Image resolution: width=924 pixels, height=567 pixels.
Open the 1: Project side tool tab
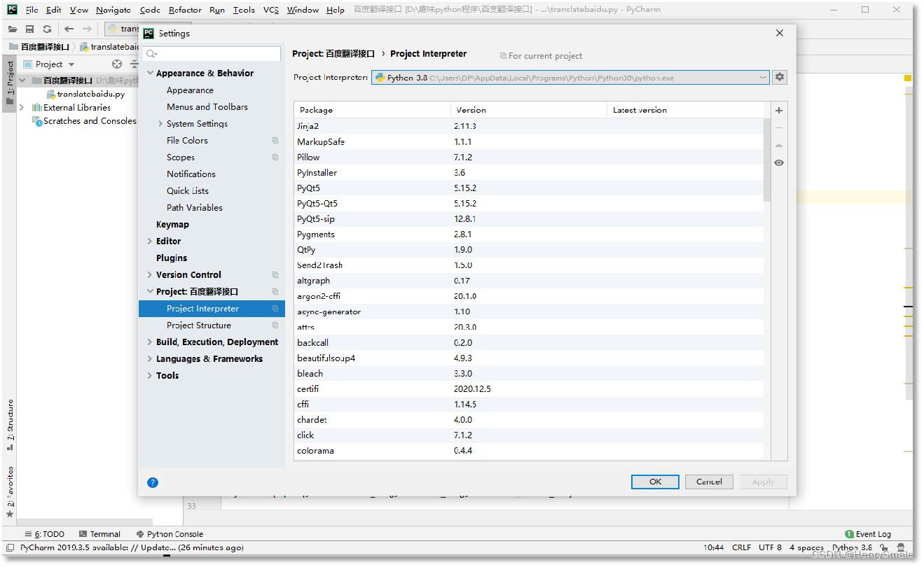[x=10, y=82]
